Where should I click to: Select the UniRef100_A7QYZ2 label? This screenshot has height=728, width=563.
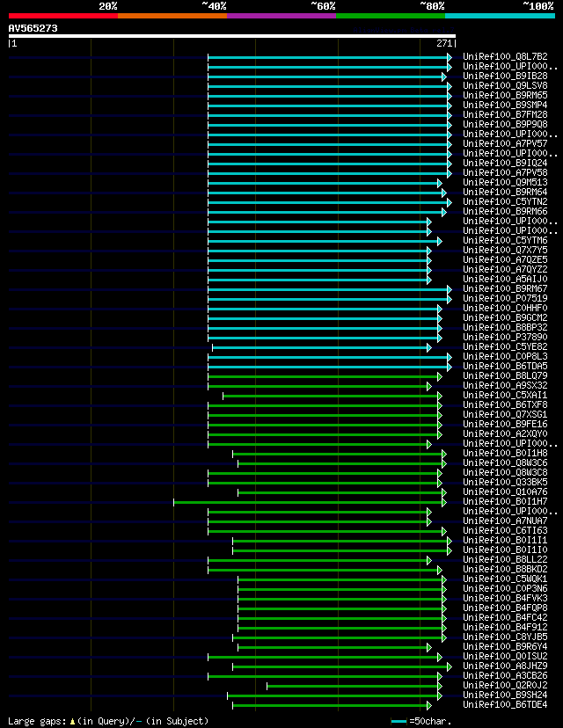(506, 270)
